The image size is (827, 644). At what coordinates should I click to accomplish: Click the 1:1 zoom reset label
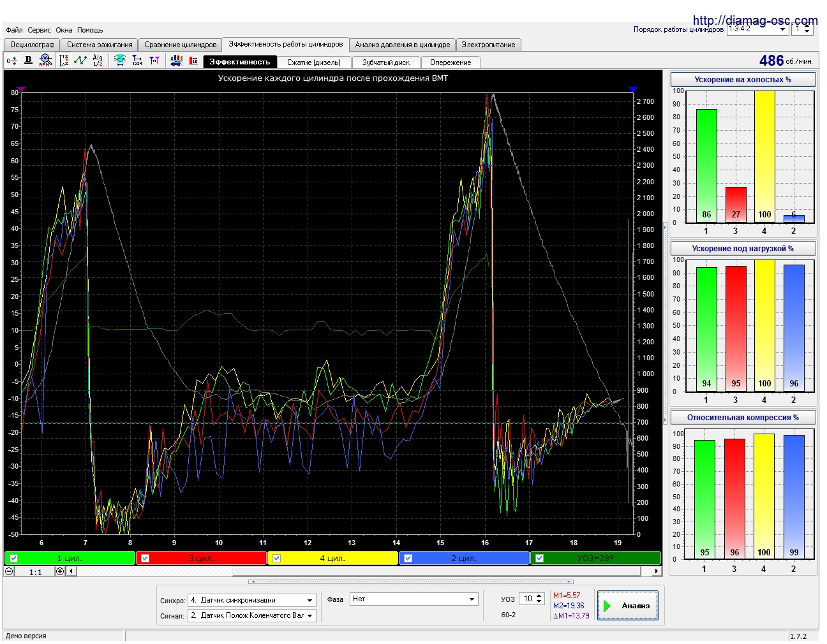[x=36, y=572]
